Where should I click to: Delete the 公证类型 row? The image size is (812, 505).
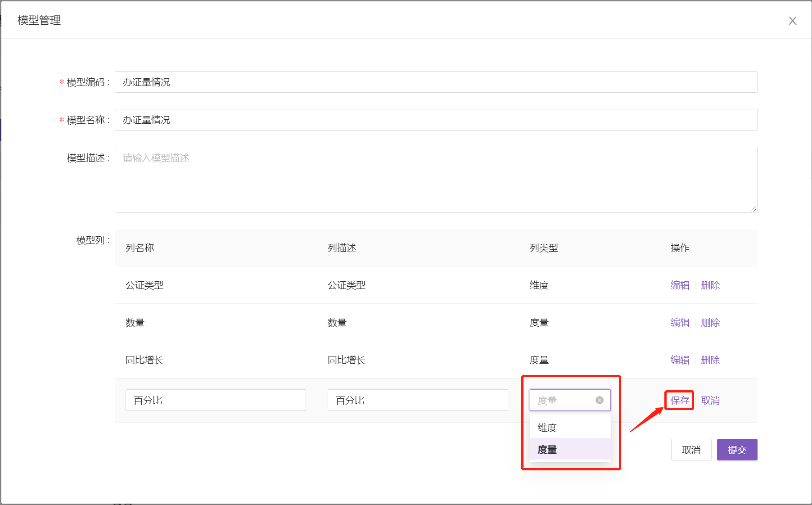coord(710,285)
